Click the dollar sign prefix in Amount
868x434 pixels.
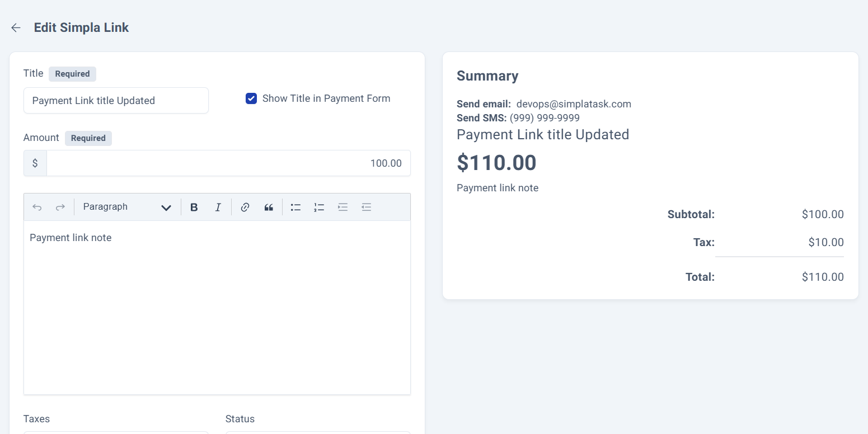pyautogui.click(x=35, y=163)
